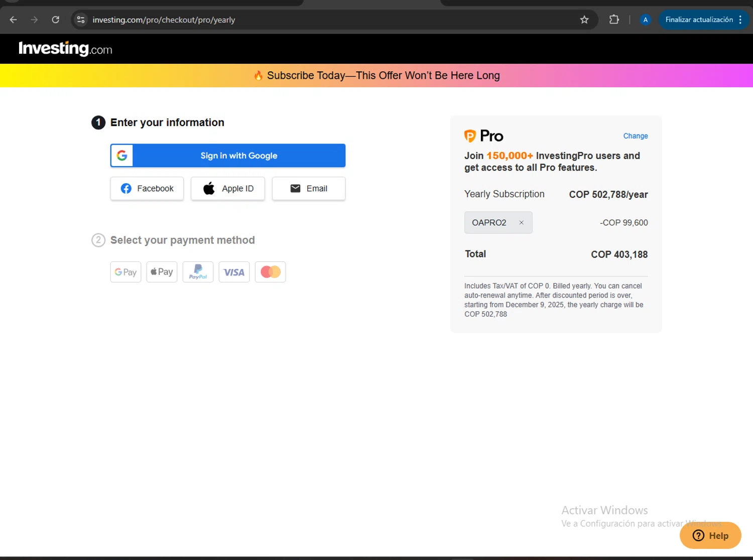Open site information icon in address bar
This screenshot has width=753, height=560.
point(80,20)
